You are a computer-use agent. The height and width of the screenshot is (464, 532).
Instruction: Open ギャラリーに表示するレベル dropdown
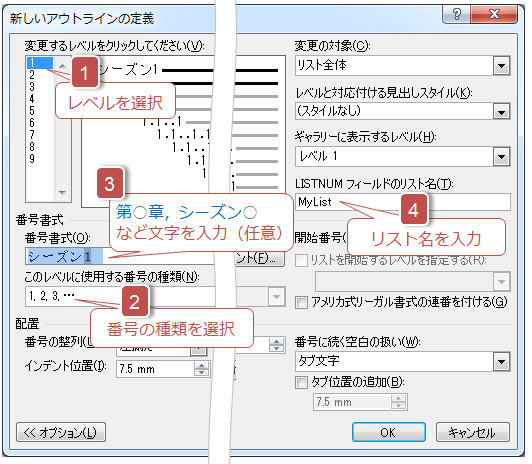coord(501,157)
